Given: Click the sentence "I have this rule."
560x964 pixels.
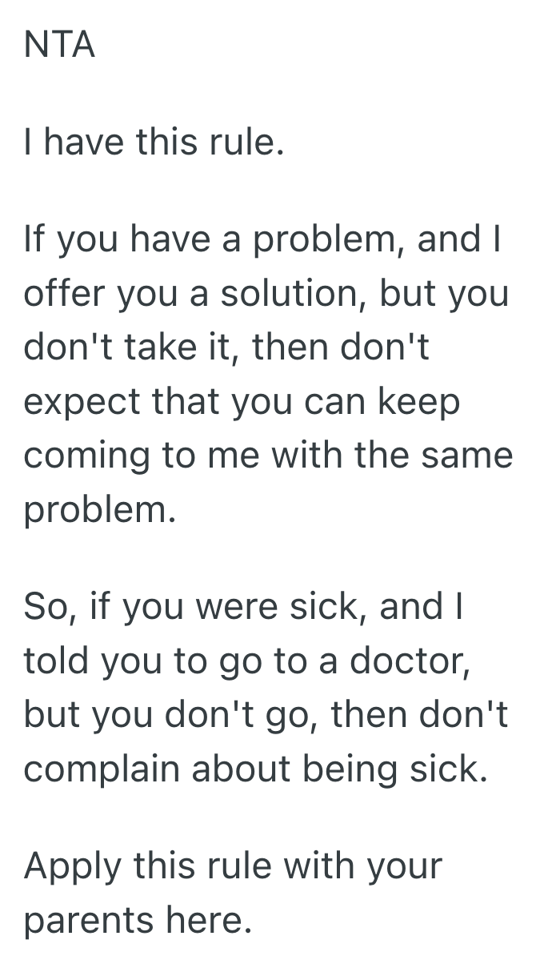Looking at the screenshot, I should (x=154, y=144).
